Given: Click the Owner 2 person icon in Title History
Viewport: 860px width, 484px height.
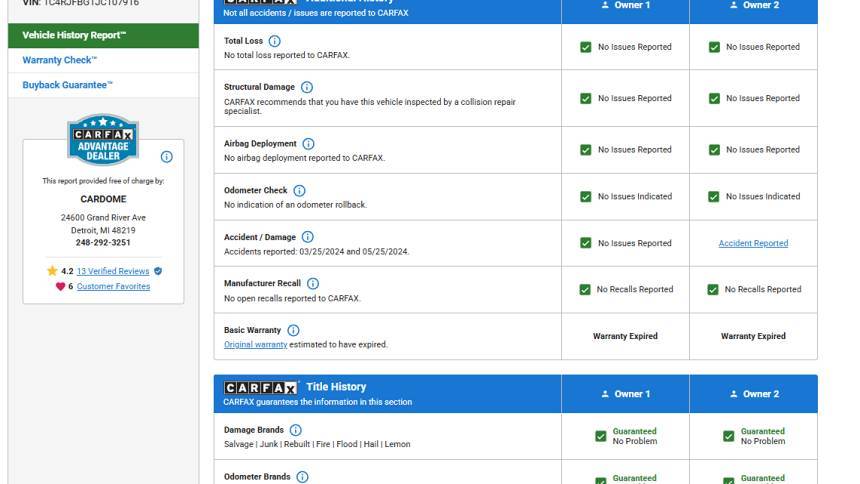Looking at the screenshot, I should 734,394.
